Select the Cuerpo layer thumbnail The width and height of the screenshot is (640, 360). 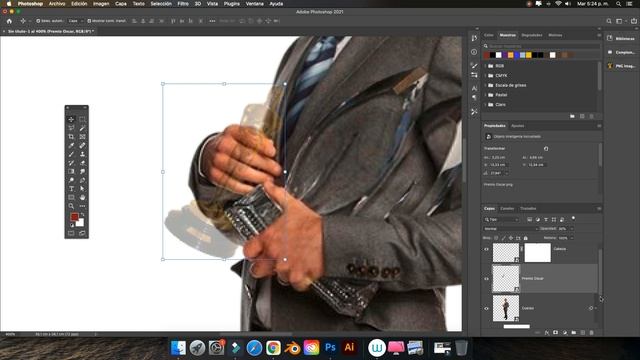(x=506, y=308)
